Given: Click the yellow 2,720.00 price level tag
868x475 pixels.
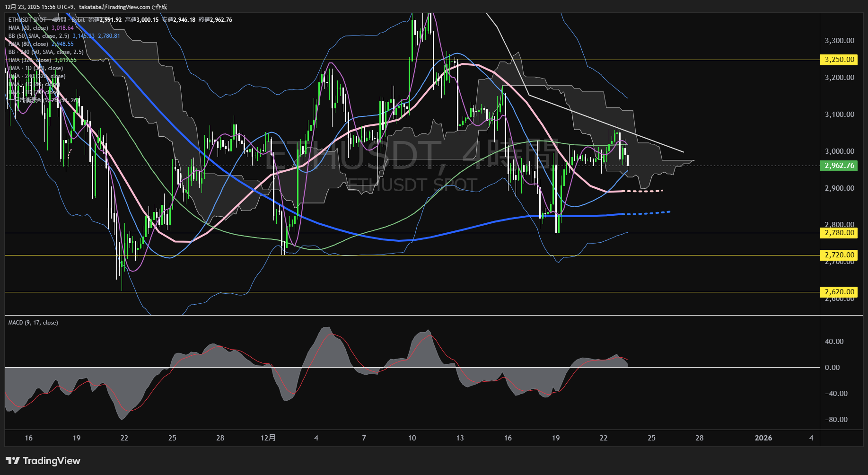Looking at the screenshot, I should pyautogui.click(x=839, y=255).
